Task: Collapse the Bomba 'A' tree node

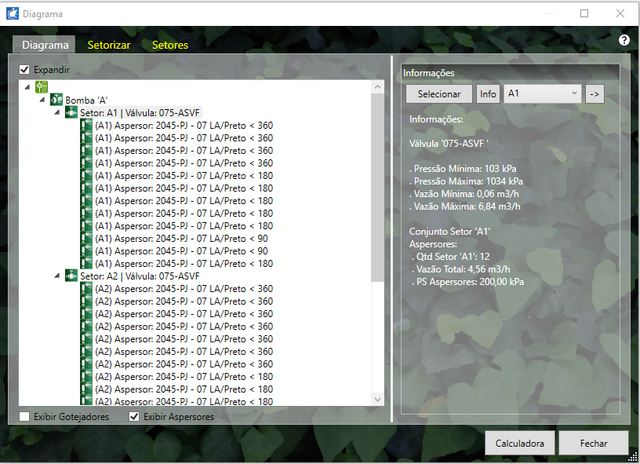Action: pyautogui.click(x=42, y=100)
